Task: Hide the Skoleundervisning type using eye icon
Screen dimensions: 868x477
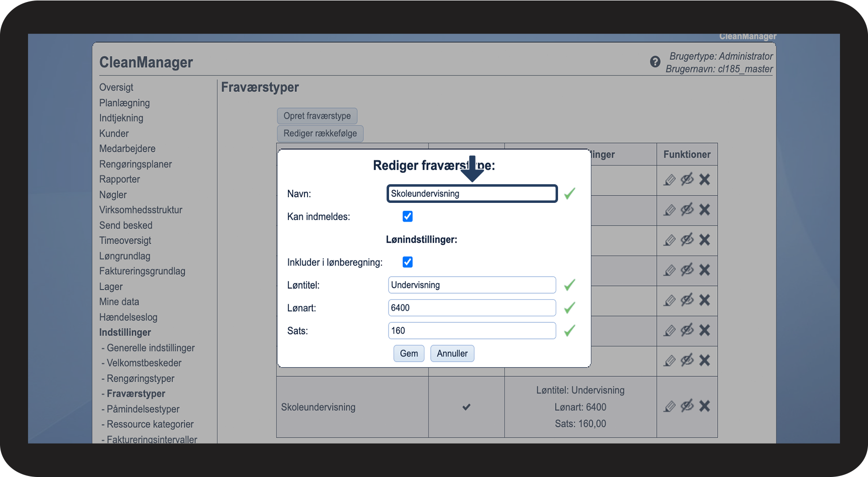Action: [x=687, y=406]
